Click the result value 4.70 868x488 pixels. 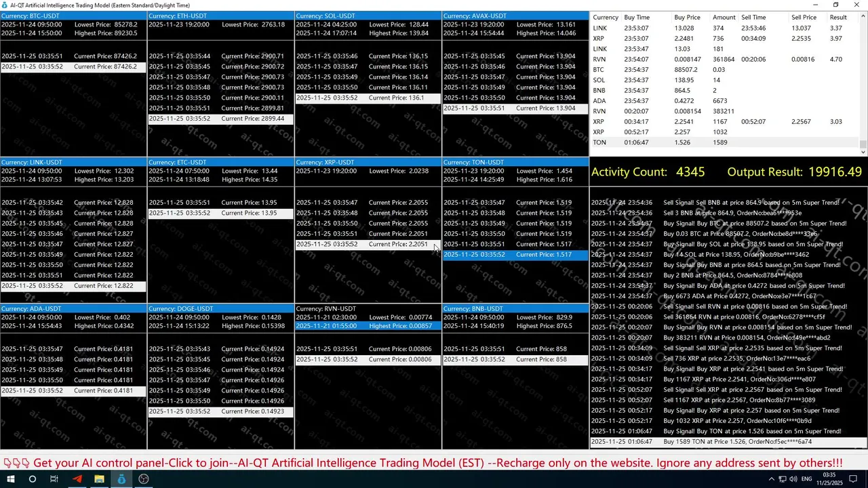[836, 59]
